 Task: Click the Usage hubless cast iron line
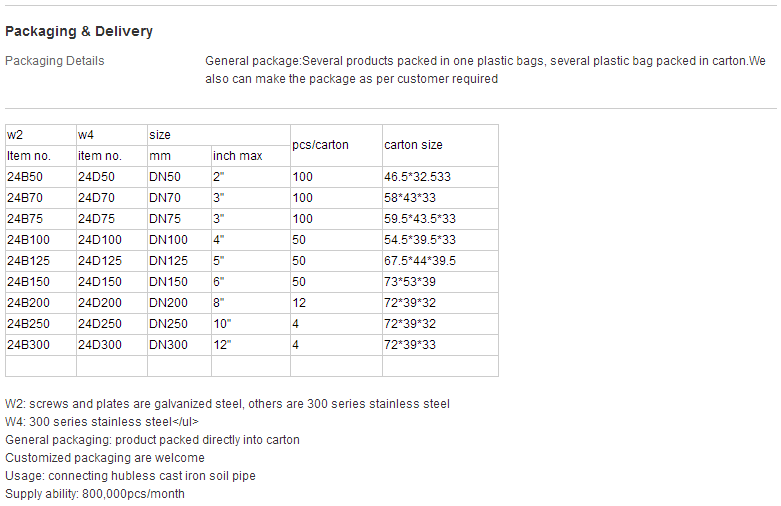click(130, 476)
